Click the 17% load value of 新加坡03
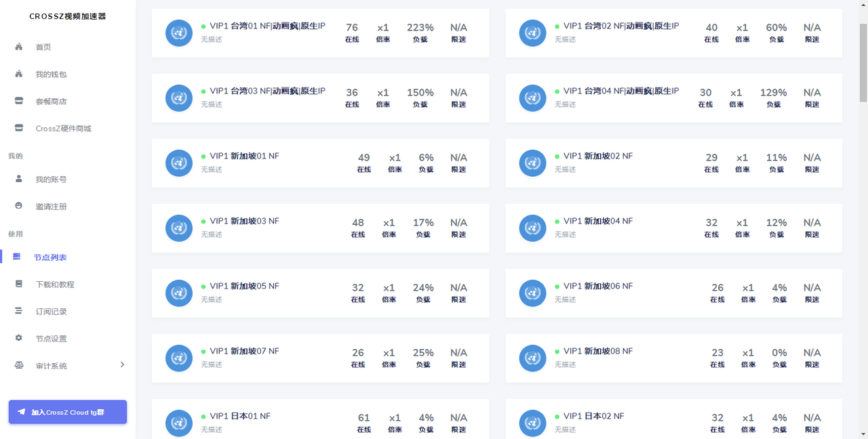The height and width of the screenshot is (439, 868). 423,223
